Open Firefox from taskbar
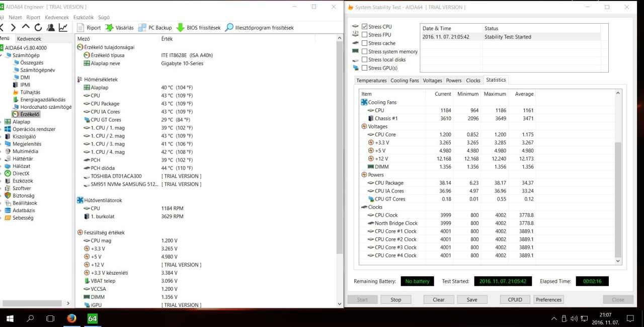Viewport: 644px width, 327px height. click(x=71, y=318)
